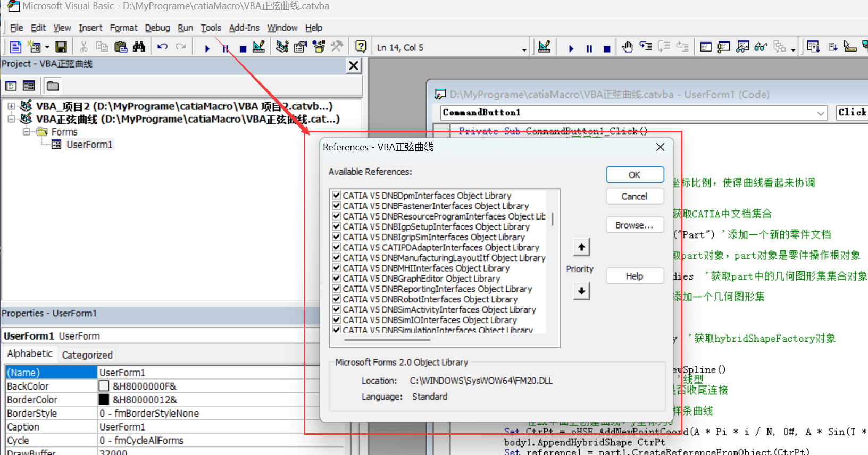
Task: Click Browse… in the References dialog
Action: click(635, 225)
